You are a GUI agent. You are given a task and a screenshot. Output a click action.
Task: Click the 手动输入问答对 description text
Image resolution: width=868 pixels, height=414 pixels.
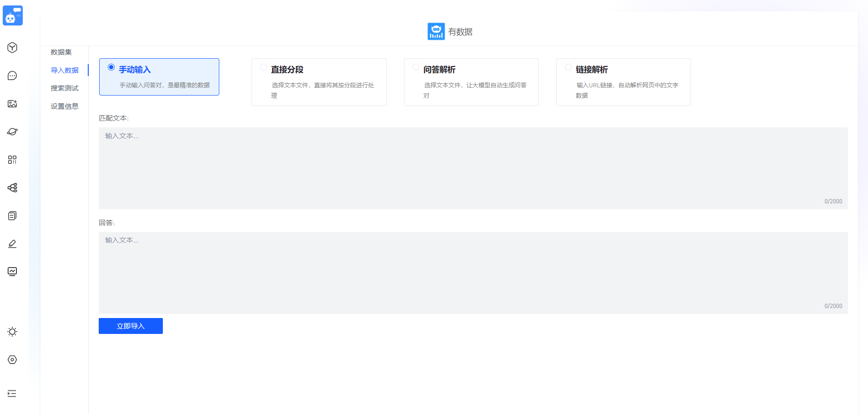tap(165, 85)
